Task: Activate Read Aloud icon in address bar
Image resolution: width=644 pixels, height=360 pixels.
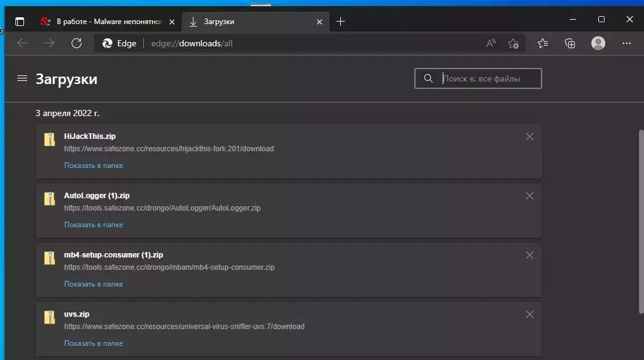Action: pyautogui.click(x=491, y=43)
